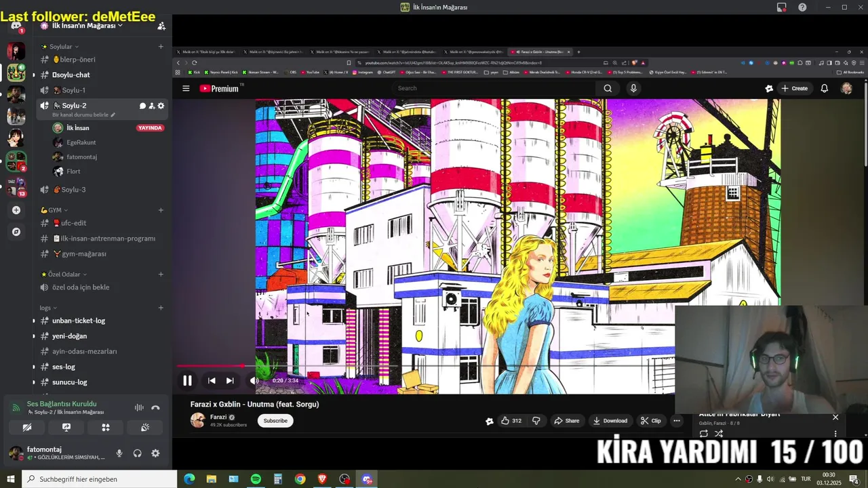Screen dimensions: 868x488
Task: Collapse the GYM category
Action: (x=54, y=210)
